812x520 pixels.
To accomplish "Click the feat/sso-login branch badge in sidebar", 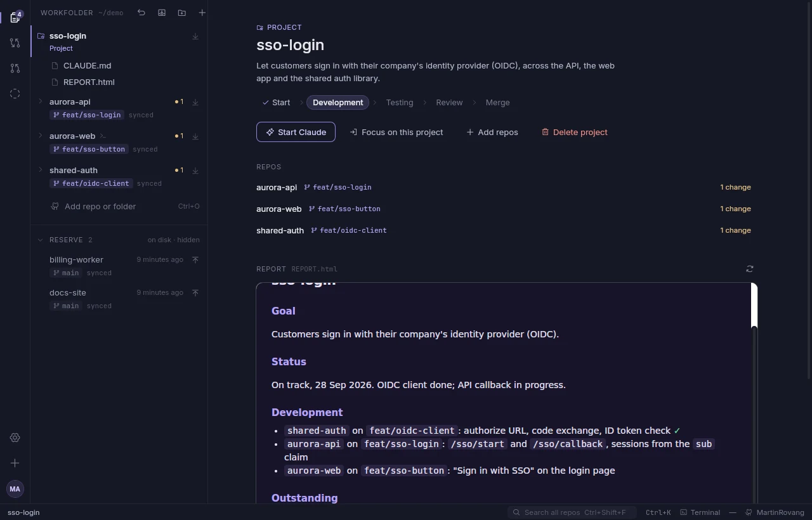I will tap(87, 115).
